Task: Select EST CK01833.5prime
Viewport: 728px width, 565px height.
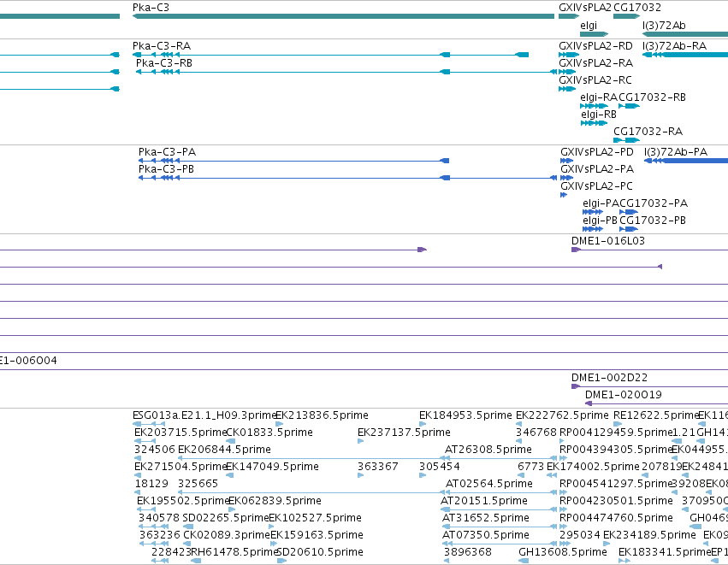Action: (x=231, y=441)
